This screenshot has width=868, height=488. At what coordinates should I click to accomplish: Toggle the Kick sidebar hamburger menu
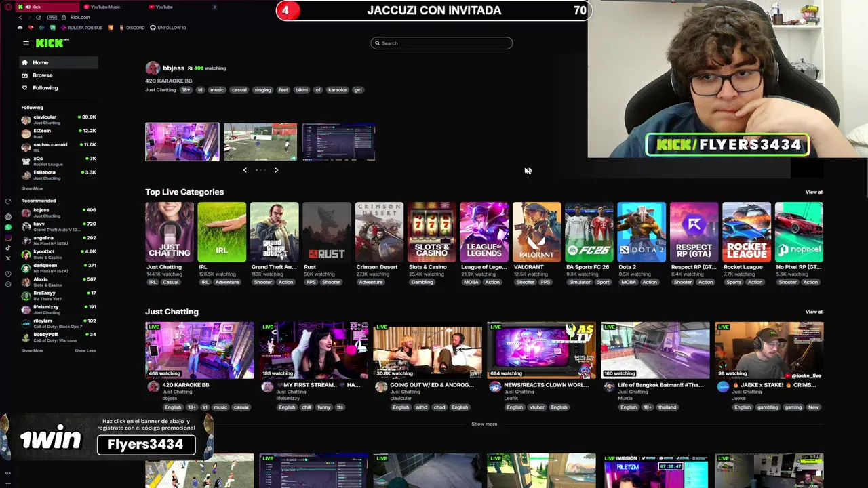(x=26, y=43)
